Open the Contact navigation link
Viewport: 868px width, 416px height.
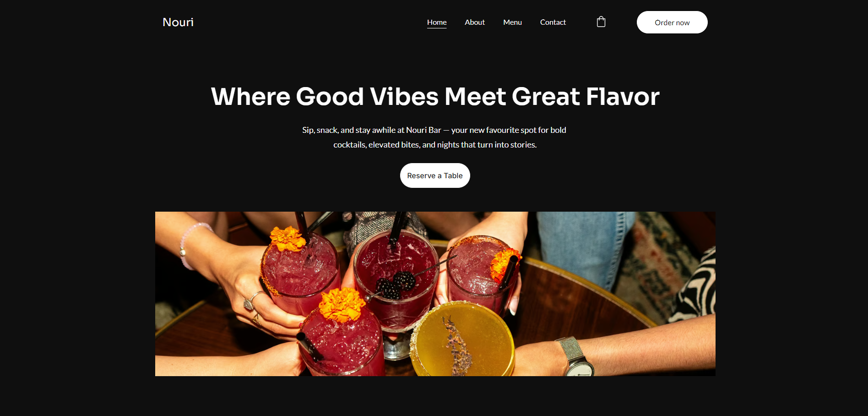(553, 22)
